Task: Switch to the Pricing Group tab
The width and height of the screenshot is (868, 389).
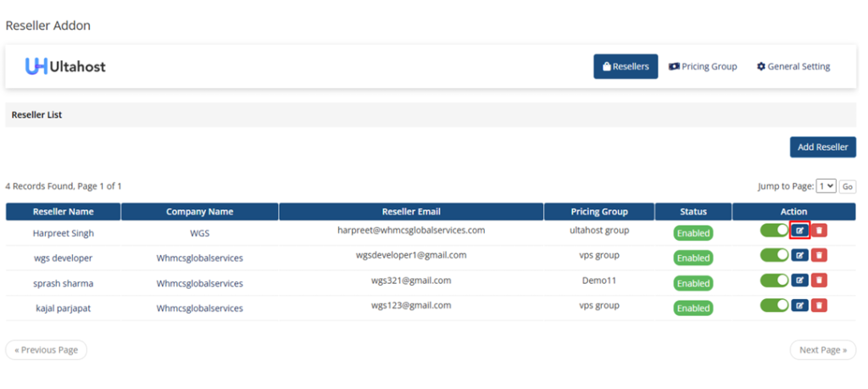Action: [x=703, y=66]
